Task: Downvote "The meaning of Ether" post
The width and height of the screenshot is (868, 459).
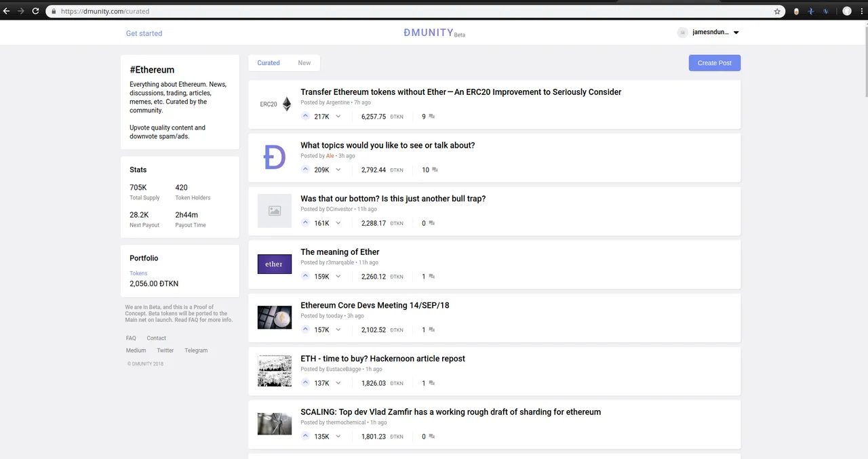Action: [338, 276]
